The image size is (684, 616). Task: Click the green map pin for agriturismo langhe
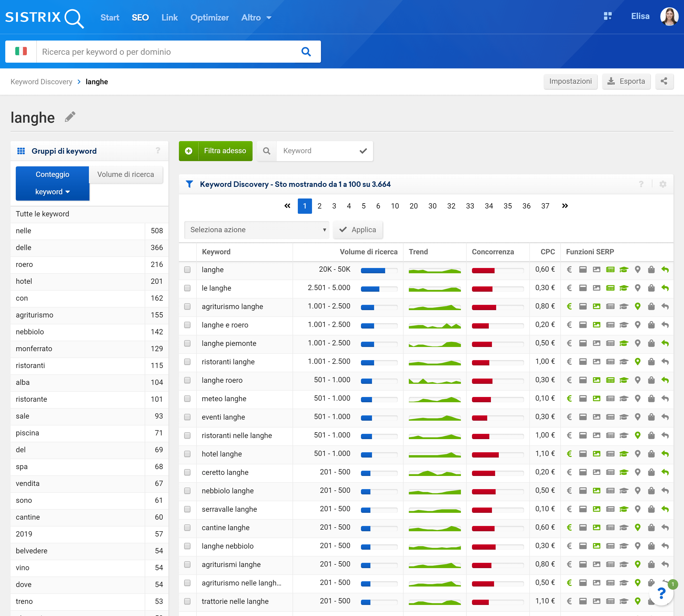637,307
